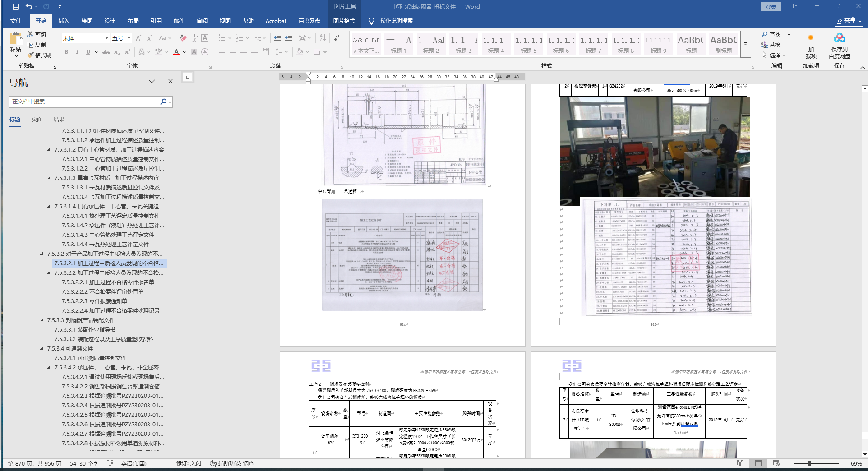Screen dimensions: 868x471
Task: Click 辅助功能: 调查 in status bar
Action: coord(232,463)
